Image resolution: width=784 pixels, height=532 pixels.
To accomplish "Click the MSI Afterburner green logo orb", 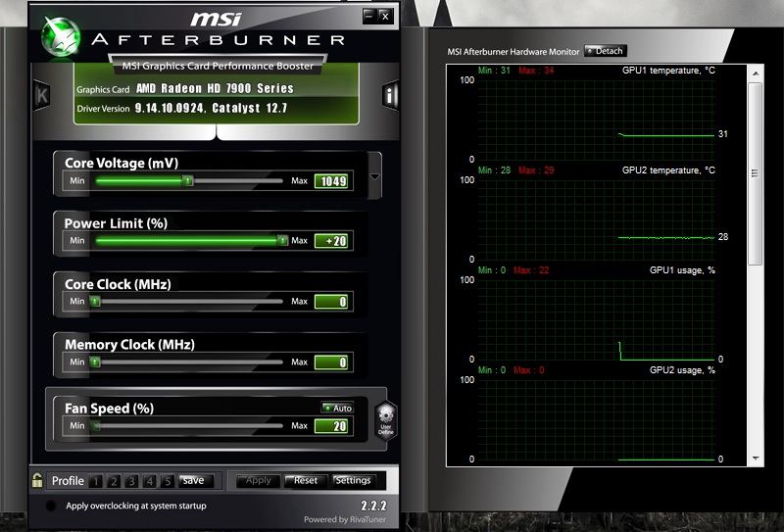I will click(61, 36).
